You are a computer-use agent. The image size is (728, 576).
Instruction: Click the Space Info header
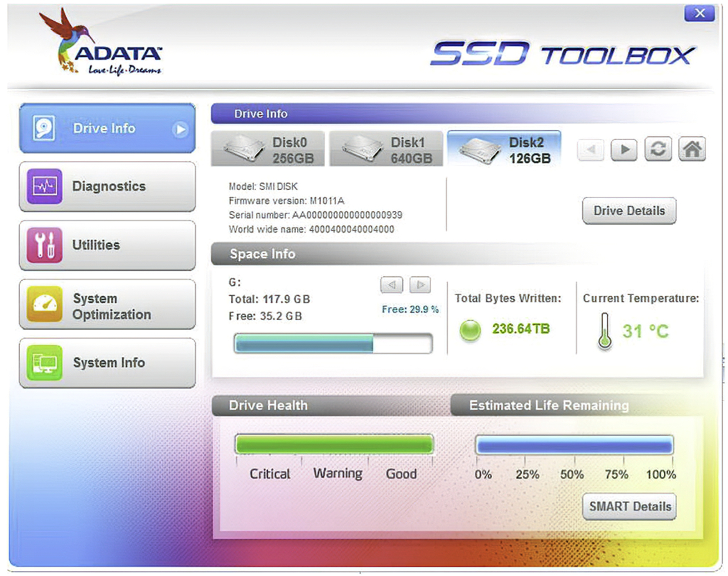click(263, 254)
